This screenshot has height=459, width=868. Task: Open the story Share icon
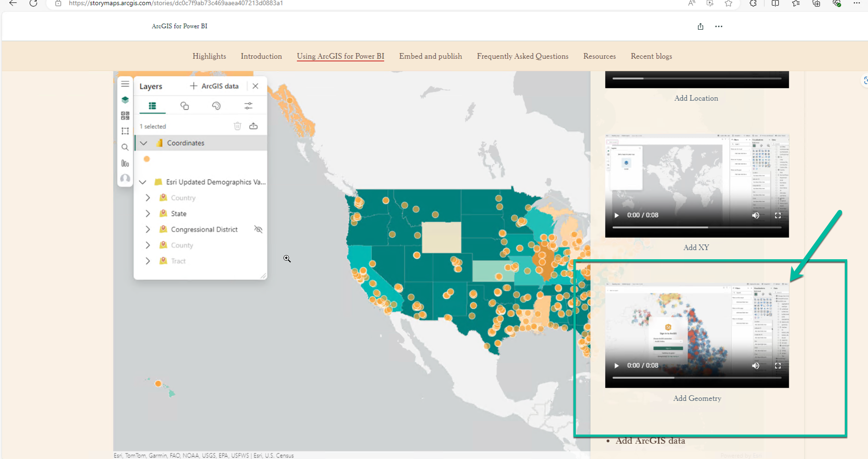pyautogui.click(x=700, y=26)
